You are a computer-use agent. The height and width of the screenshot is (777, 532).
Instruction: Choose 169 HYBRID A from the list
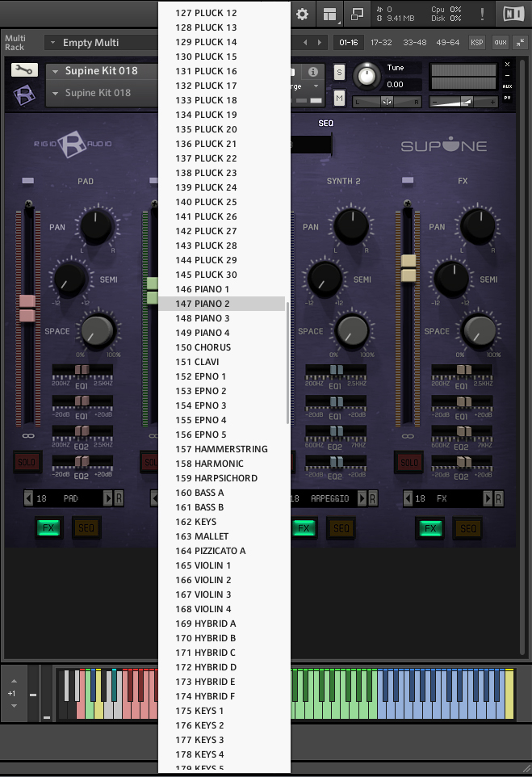222,624
